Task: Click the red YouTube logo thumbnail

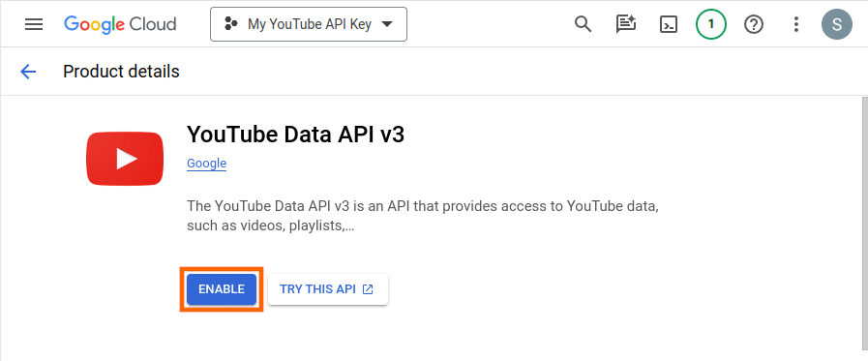Action: point(125,159)
